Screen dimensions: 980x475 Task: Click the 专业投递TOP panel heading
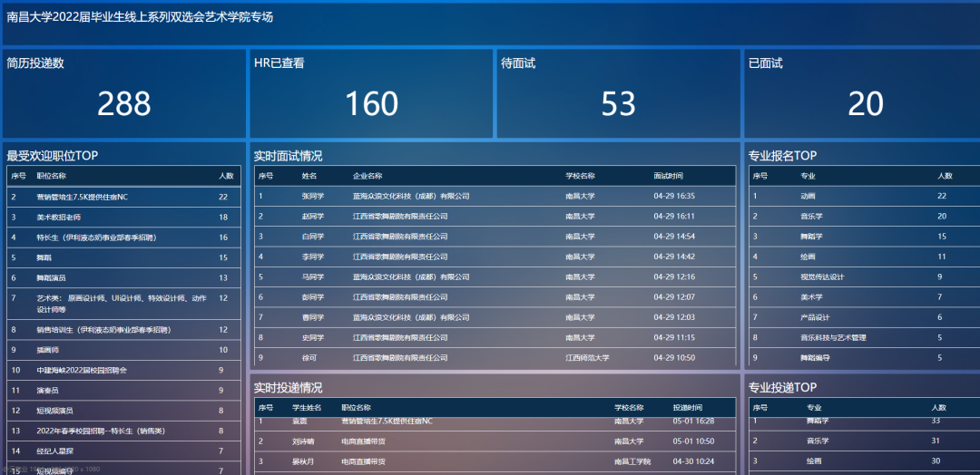coord(782,388)
